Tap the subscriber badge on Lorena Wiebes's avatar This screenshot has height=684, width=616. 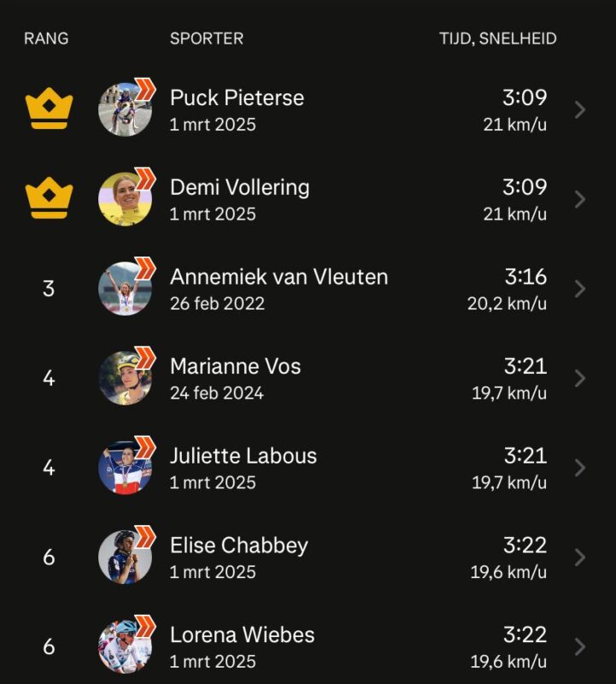[x=144, y=626]
